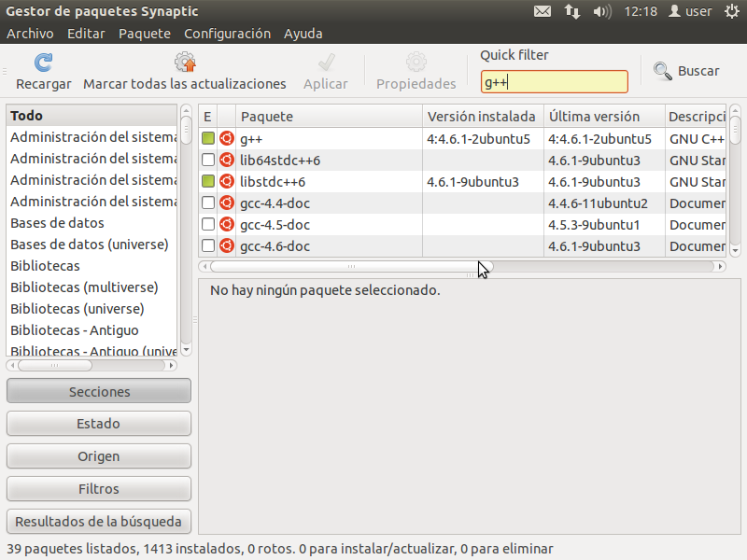Viewport: 747px width, 560px height.
Task: Click the Origen button
Action: [99, 456]
